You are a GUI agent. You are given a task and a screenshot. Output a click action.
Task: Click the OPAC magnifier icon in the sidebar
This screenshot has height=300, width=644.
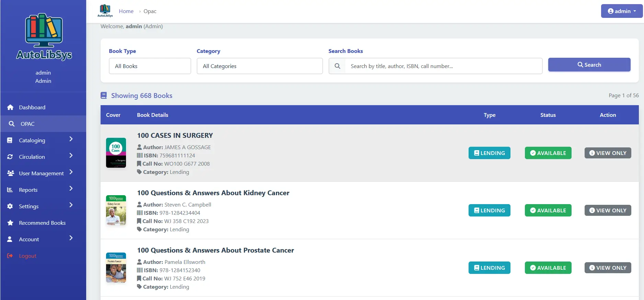point(12,124)
